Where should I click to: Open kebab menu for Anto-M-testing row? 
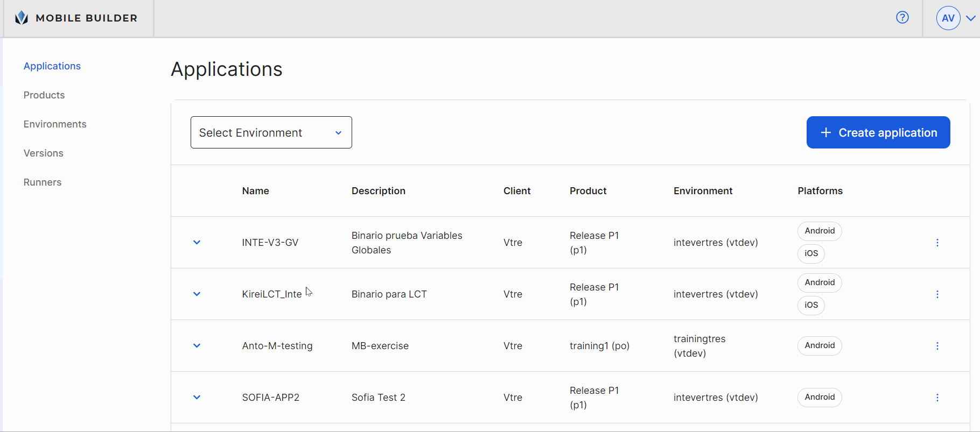[937, 346]
